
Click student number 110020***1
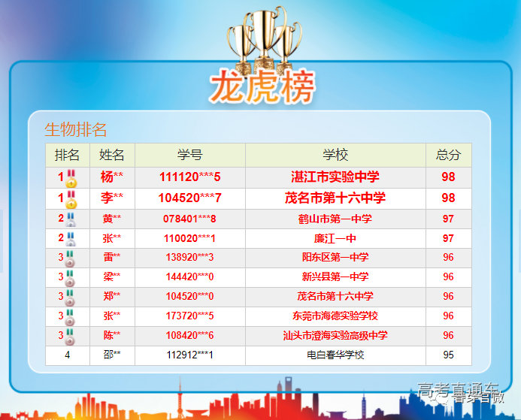coord(189,238)
